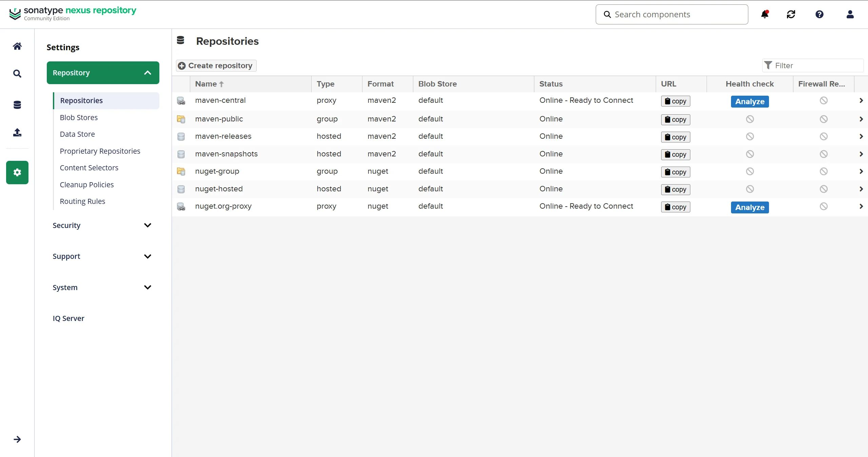Open Routing Rules settings page
The height and width of the screenshot is (457, 868).
82,201
